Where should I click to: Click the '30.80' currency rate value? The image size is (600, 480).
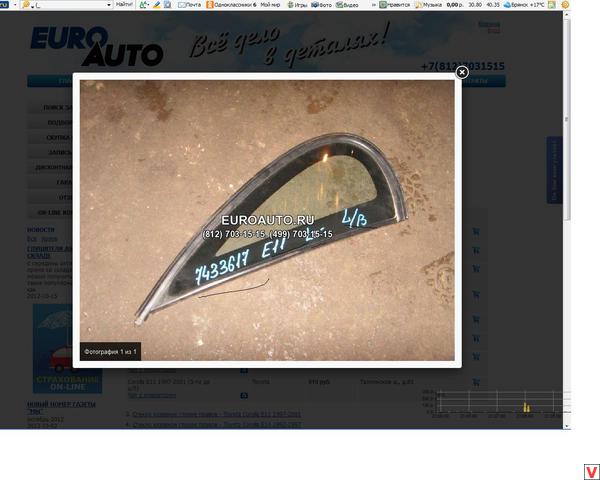click(475, 5)
